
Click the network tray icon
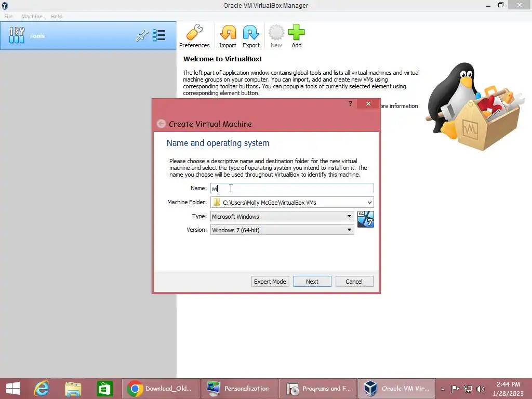tap(468, 389)
